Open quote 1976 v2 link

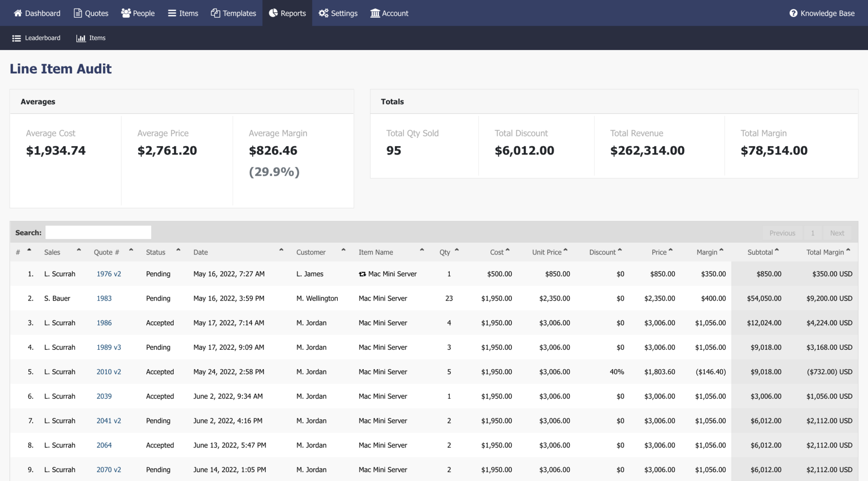(108, 274)
